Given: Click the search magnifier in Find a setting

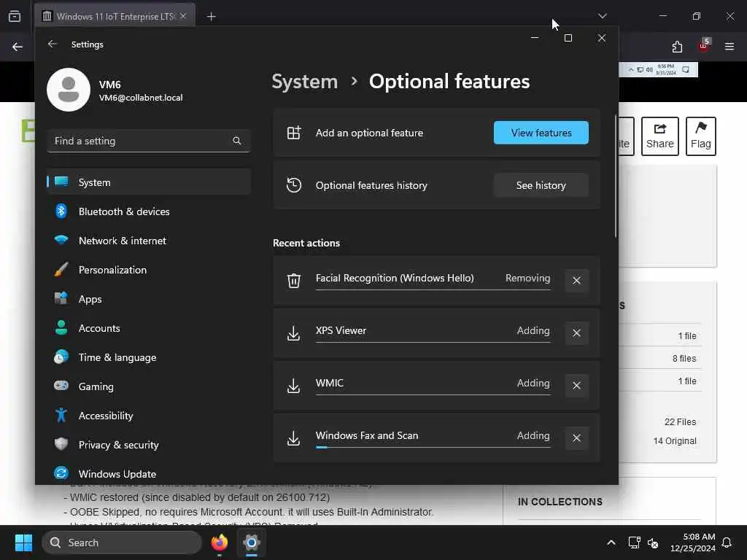Looking at the screenshot, I should [237, 141].
